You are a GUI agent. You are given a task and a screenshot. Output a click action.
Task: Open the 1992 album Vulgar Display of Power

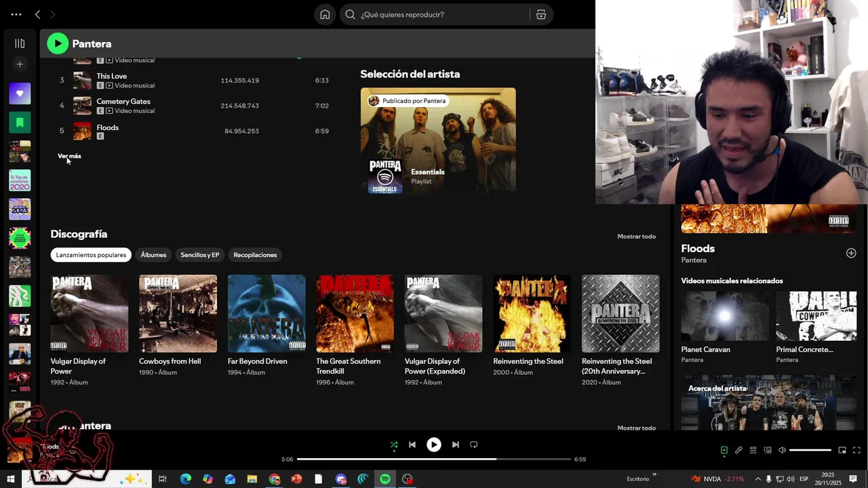pos(90,331)
